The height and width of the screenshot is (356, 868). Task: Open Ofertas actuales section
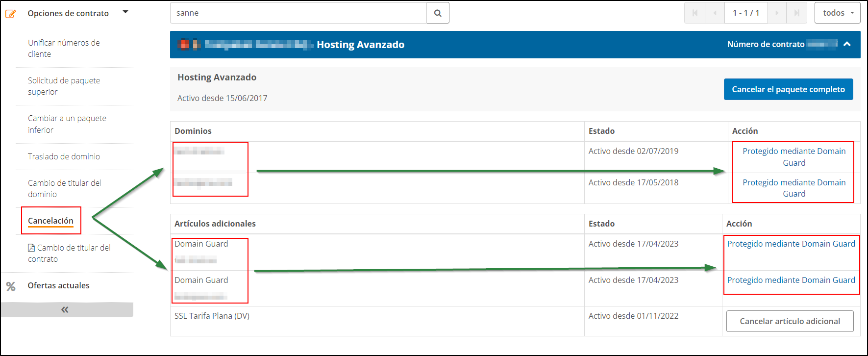point(58,285)
